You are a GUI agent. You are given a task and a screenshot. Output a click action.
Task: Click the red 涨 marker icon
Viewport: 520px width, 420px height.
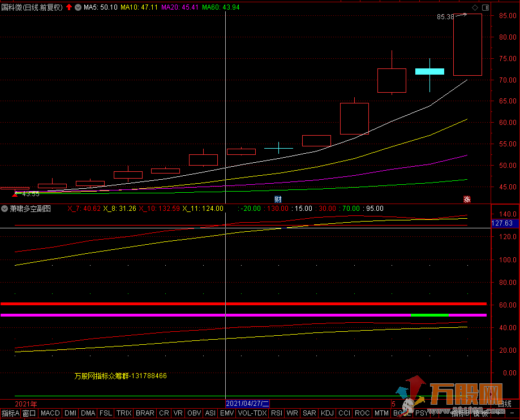pos(467,199)
